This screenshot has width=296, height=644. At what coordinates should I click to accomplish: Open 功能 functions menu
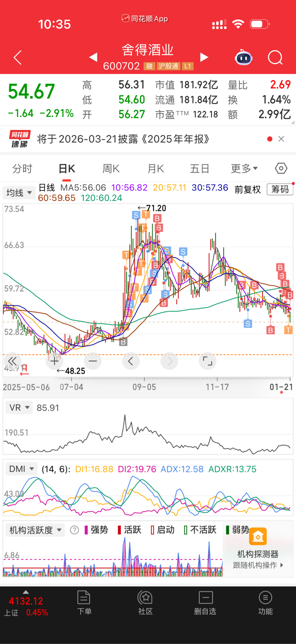click(x=265, y=603)
